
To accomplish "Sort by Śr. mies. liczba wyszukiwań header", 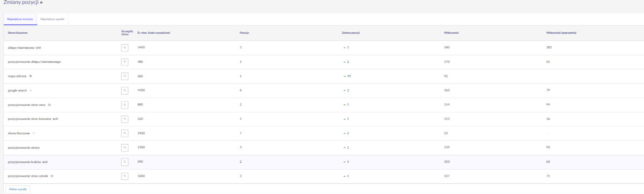I will 154,33.
